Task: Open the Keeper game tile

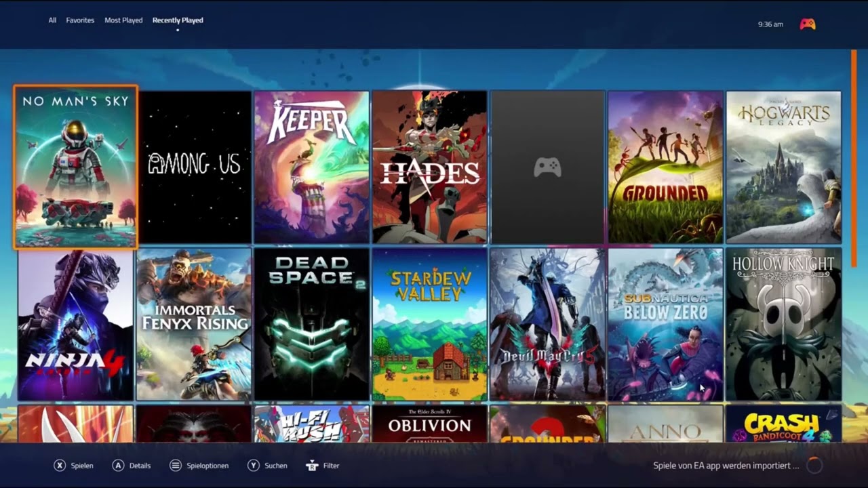Action: coord(312,167)
